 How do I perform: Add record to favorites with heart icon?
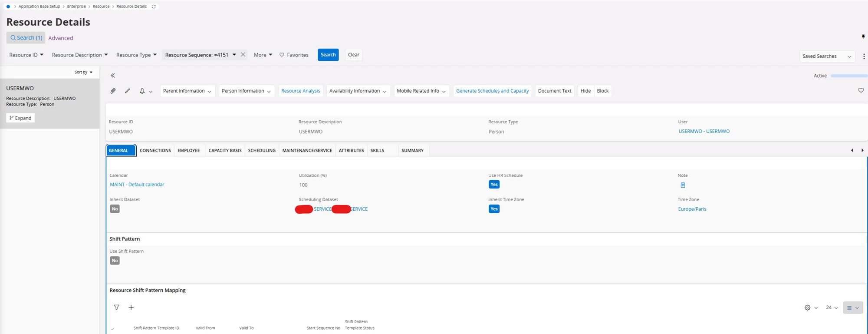click(861, 90)
